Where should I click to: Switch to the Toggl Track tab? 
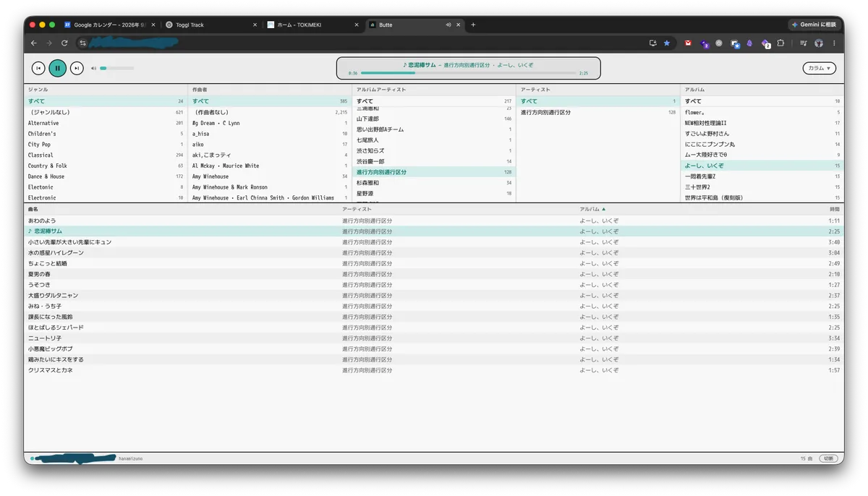210,25
